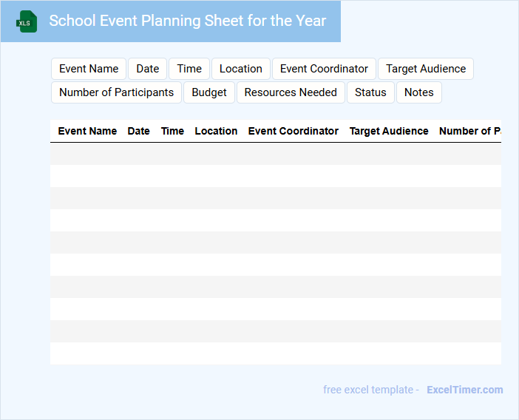This screenshot has height=420, width=519.
Task: Click the green XLS file icon
Action: 27,21
